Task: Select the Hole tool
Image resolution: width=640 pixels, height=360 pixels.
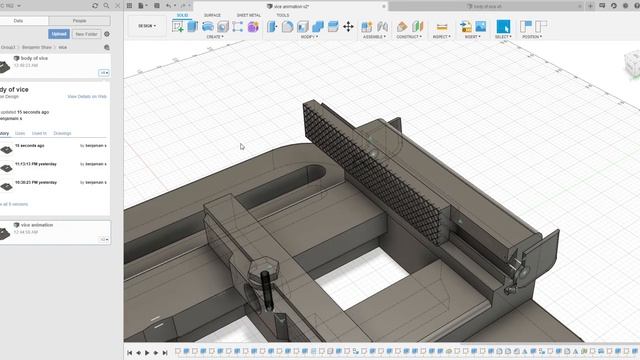Action: click(223, 27)
